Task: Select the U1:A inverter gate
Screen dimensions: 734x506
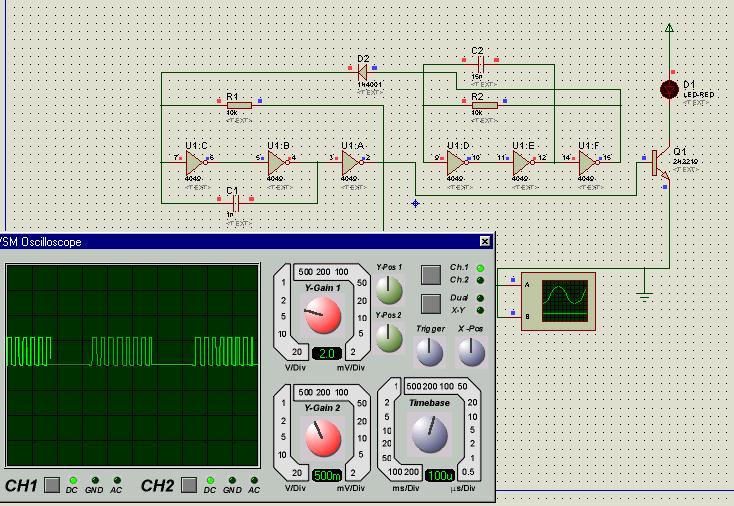Action: pos(351,162)
